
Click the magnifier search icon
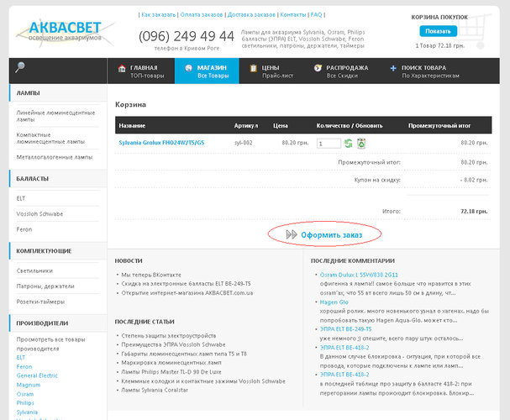19,68
